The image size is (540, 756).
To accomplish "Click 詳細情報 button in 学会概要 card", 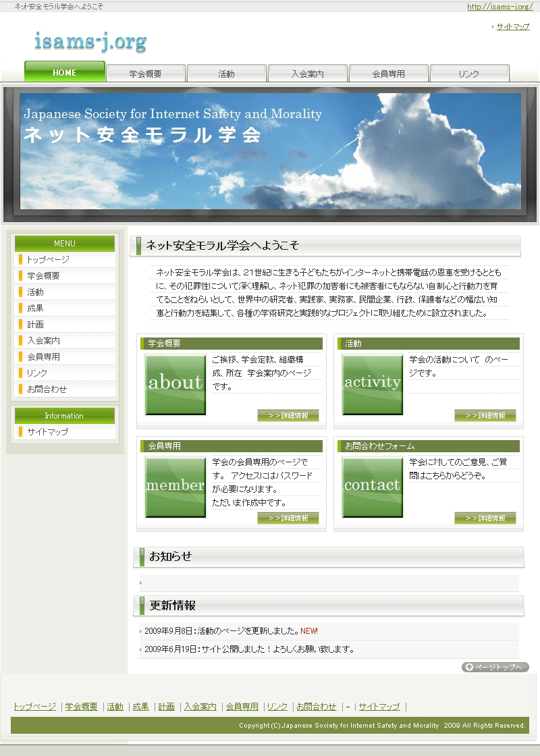I will pyautogui.click(x=288, y=416).
